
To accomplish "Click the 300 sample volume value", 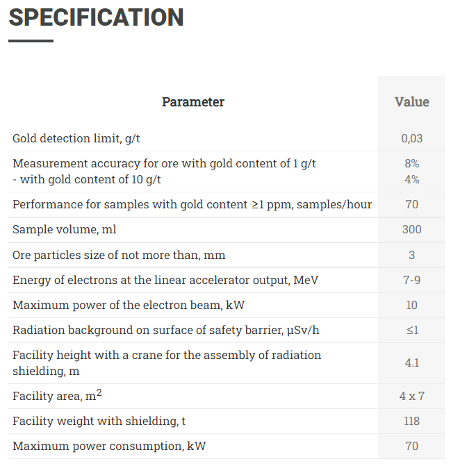I will (412, 229).
